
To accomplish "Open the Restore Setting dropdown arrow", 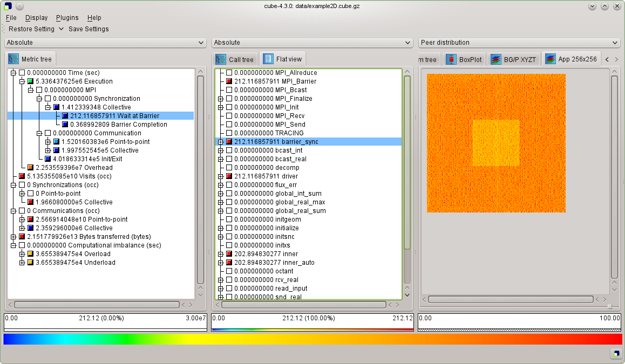I will point(61,29).
